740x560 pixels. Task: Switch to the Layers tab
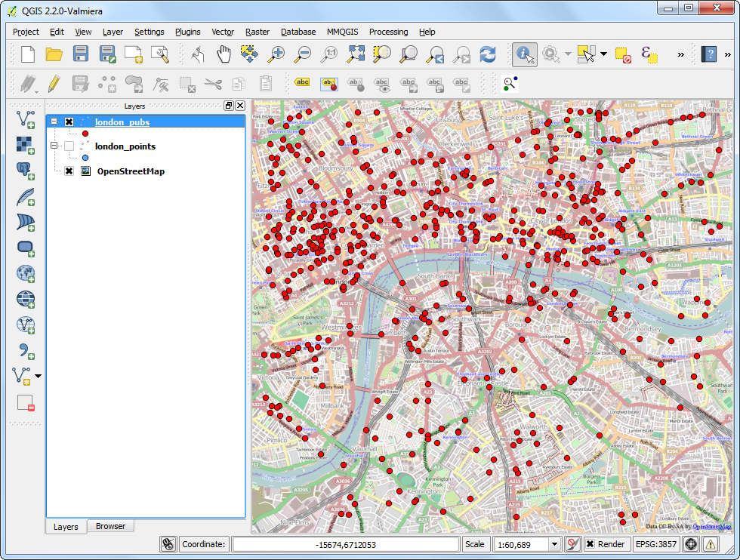(66, 527)
